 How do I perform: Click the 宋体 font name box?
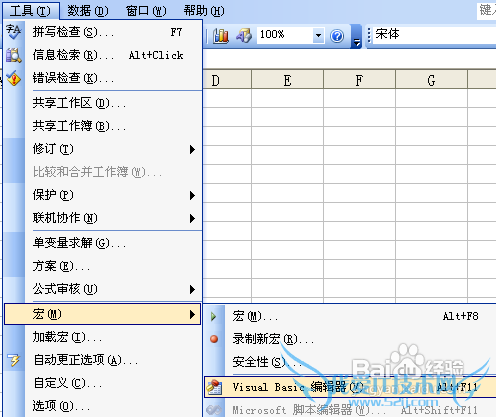(434, 34)
